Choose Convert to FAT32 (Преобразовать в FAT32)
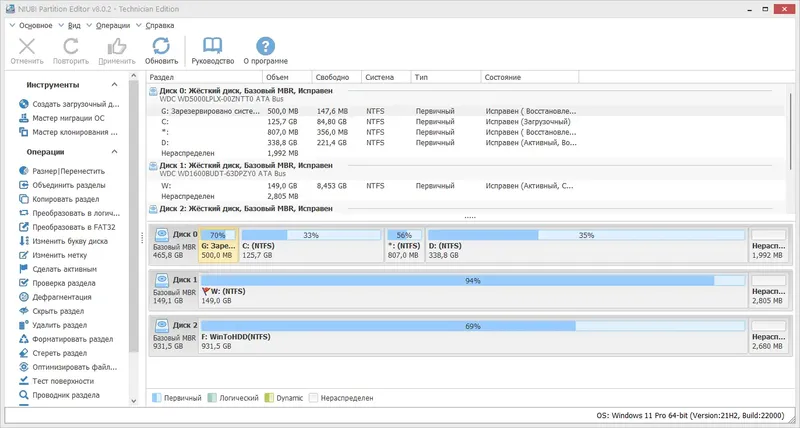The height and width of the screenshot is (428, 800). (x=67, y=227)
